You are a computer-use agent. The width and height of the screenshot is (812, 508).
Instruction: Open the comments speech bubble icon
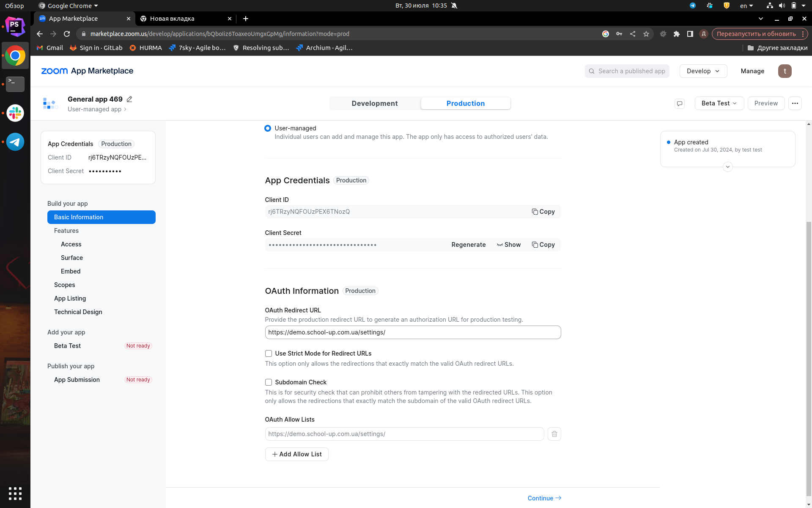click(x=680, y=103)
